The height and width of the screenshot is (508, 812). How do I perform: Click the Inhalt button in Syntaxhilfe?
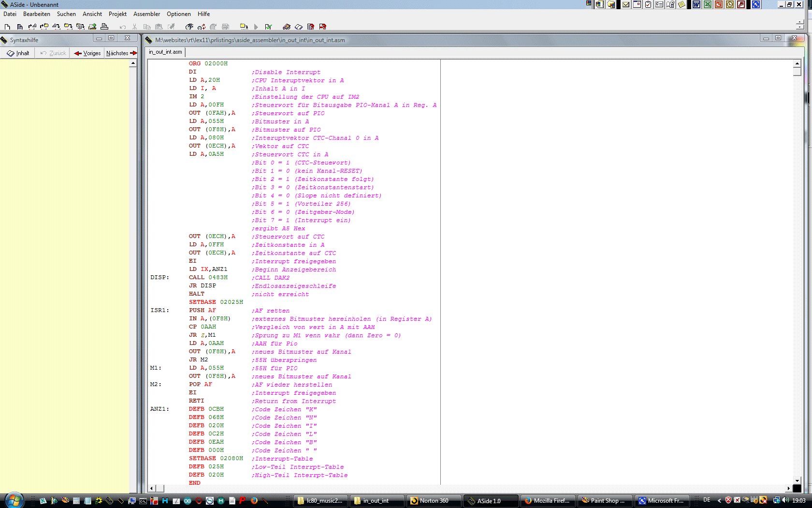point(18,53)
